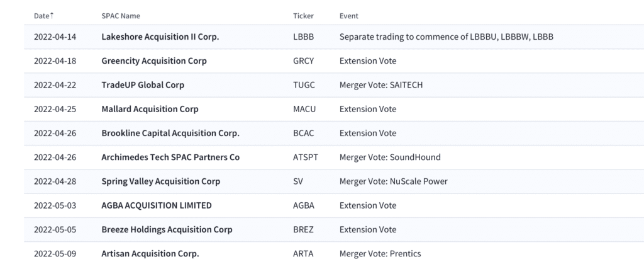Open Mallard Acquisition Corp entry

[x=150, y=109]
